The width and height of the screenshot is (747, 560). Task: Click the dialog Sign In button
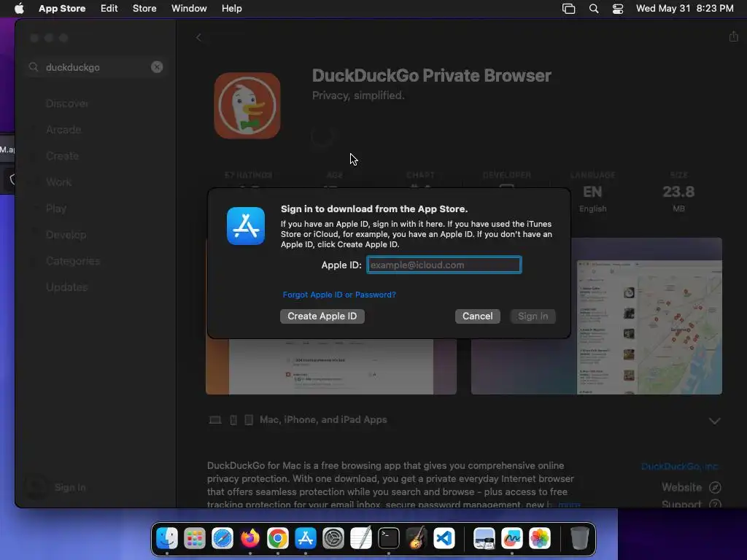(533, 316)
